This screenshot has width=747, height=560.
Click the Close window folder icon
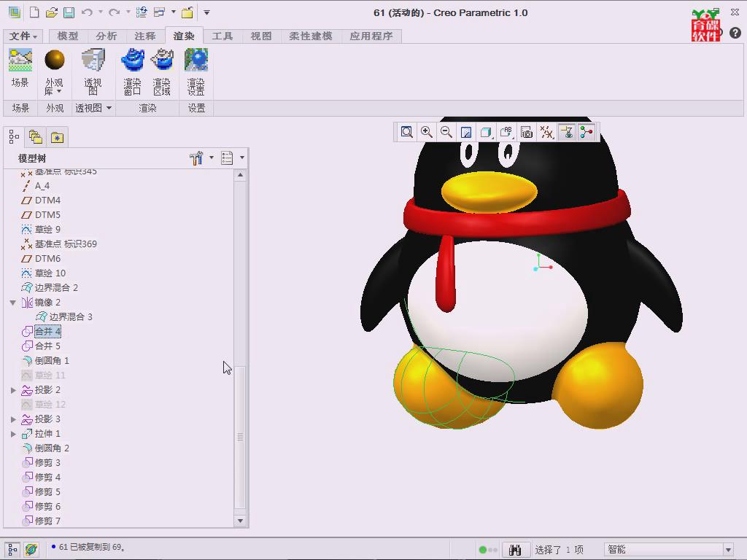click(x=187, y=12)
